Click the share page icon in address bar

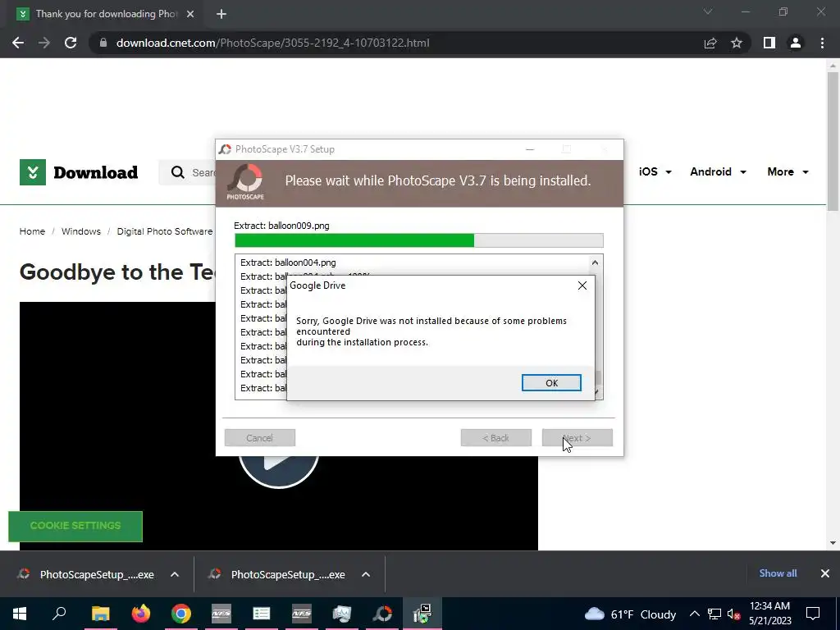click(x=710, y=43)
